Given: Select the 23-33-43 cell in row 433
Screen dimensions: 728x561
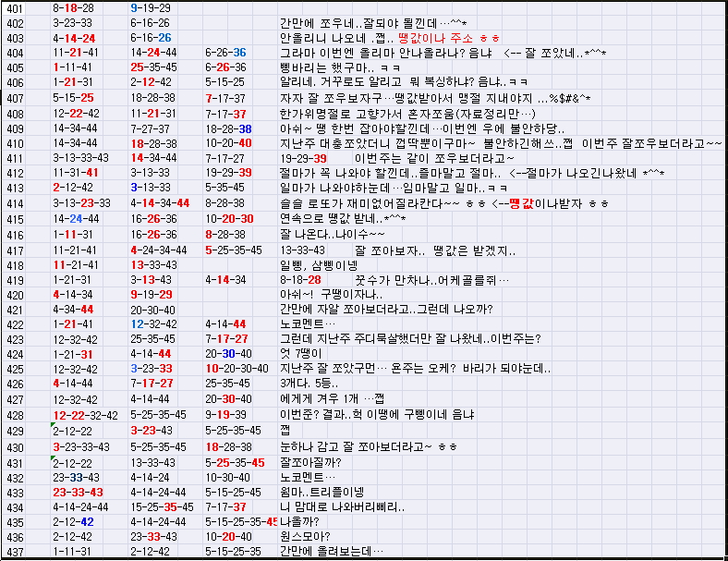Looking at the screenshot, I should click(x=78, y=491).
